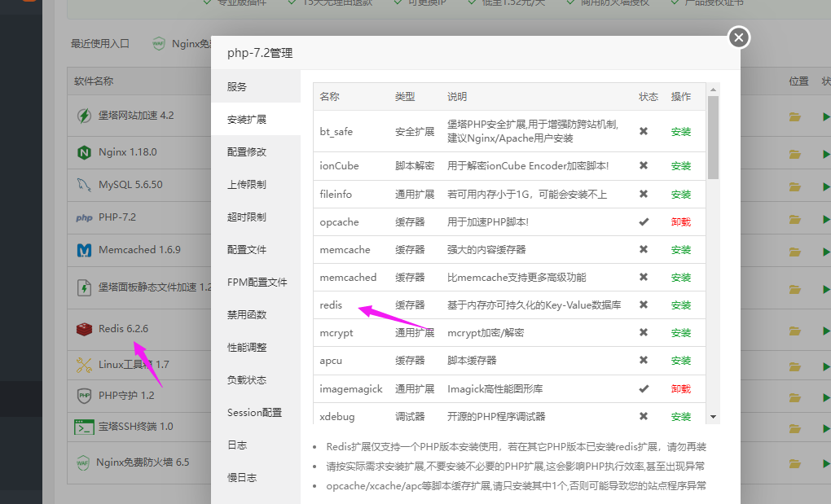The image size is (831, 504).
Task: Click the Redis 6.2.6 cube icon
Action: (84, 329)
